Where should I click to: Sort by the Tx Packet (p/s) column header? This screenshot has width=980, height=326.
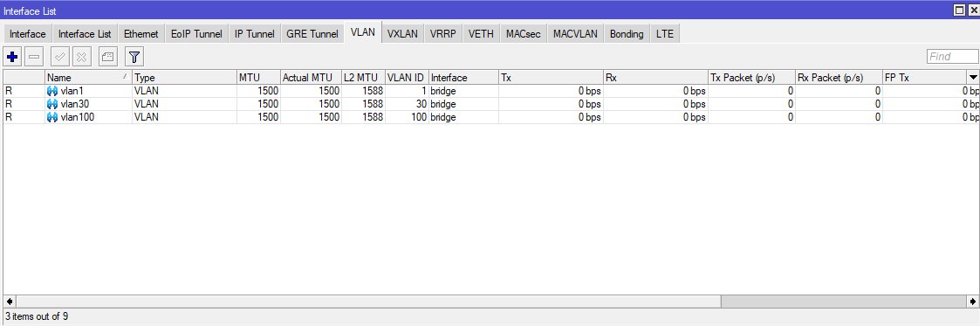click(x=751, y=78)
